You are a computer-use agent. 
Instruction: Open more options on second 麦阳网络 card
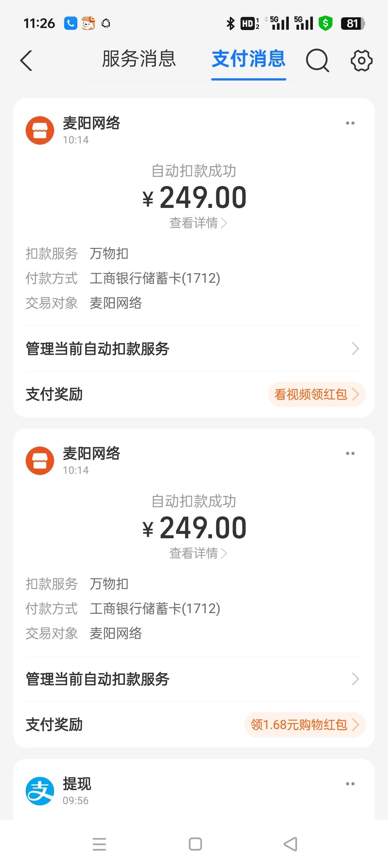pos(350,453)
